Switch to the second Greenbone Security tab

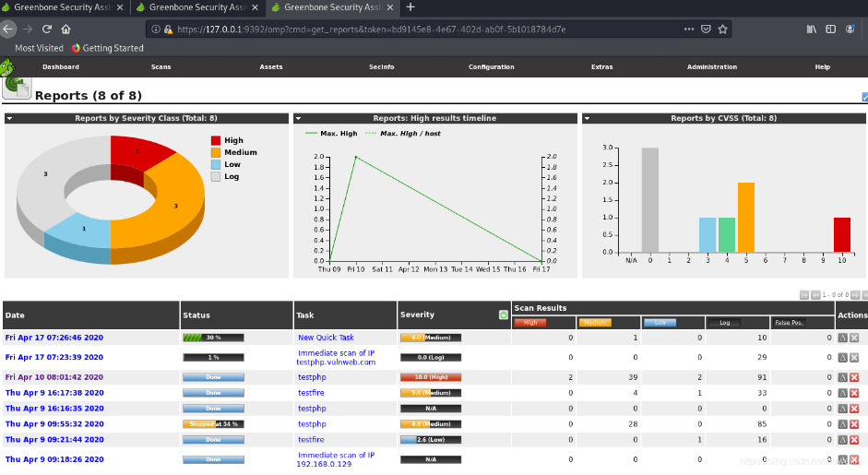pos(197,7)
